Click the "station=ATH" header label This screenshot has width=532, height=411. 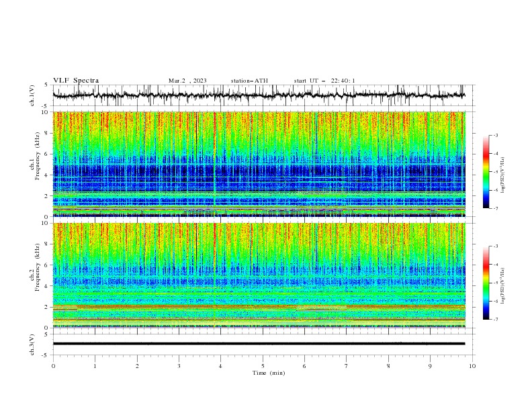[249, 81]
